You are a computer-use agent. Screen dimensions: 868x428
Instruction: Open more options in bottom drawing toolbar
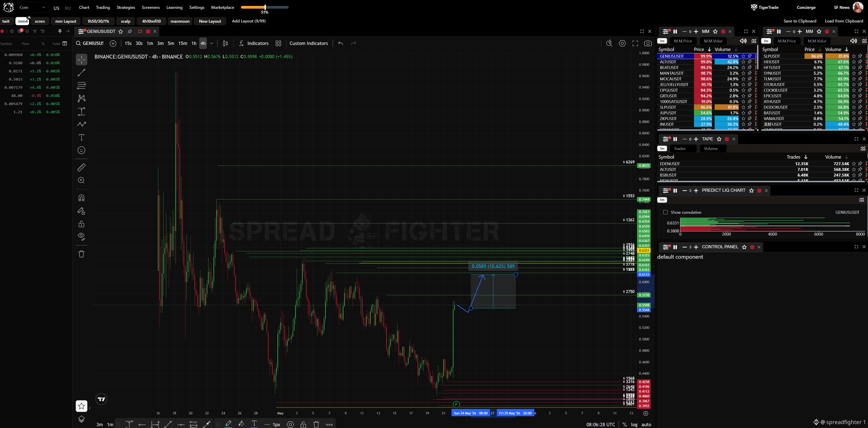pos(330,425)
